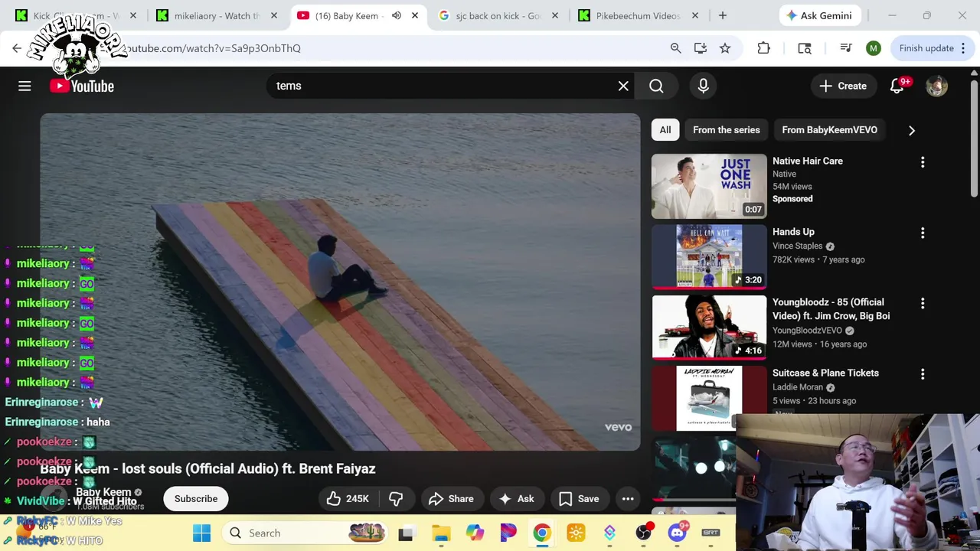Click the Youngbloodz 85 video title

tap(831, 309)
